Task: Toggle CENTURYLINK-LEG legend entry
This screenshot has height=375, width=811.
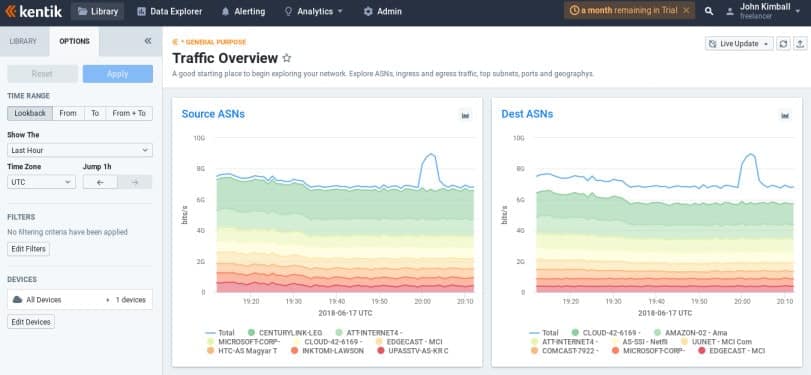Action: pyautogui.click(x=285, y=333)
